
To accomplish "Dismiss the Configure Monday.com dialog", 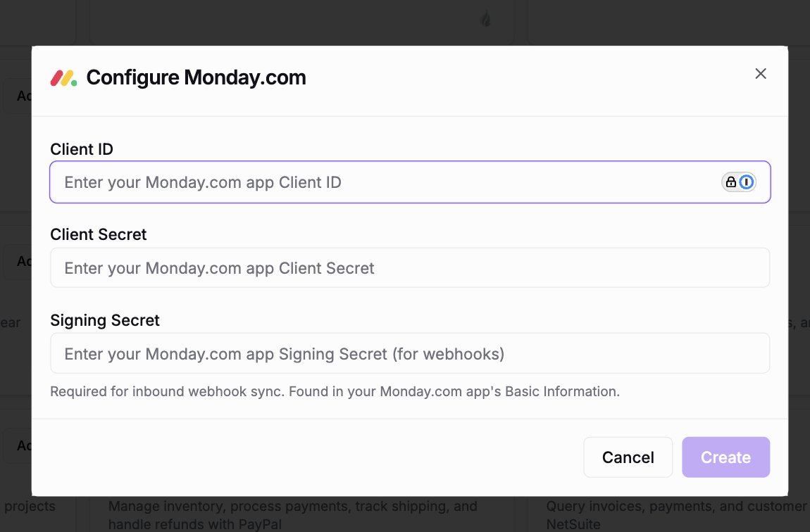I will click(761, 73).
